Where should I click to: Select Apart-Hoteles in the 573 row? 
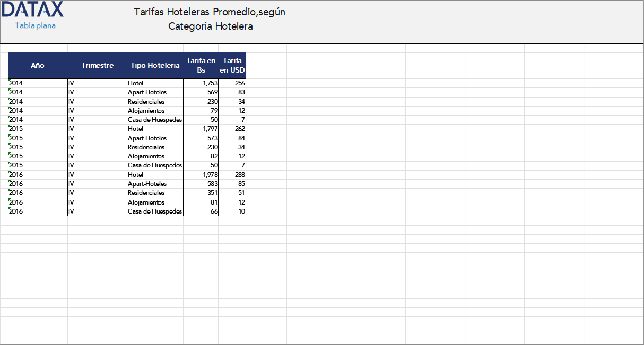click(155, 138)
